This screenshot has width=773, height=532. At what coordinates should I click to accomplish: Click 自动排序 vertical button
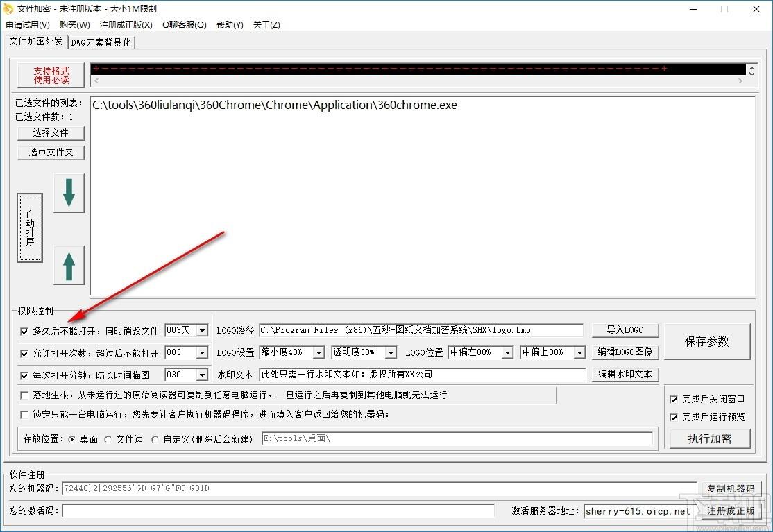click(x=30, y=228)
